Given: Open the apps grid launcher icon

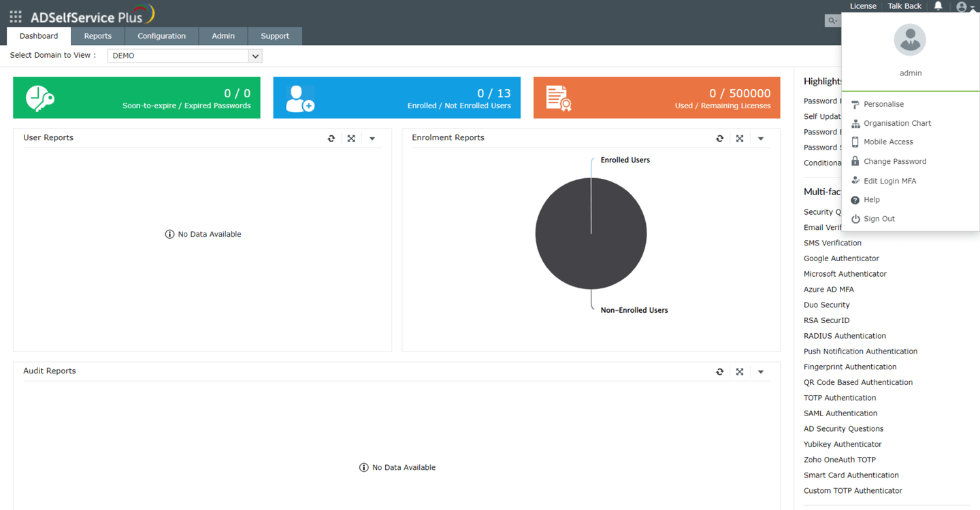Looking at the screenshot, I should click(x=16, y=16).
